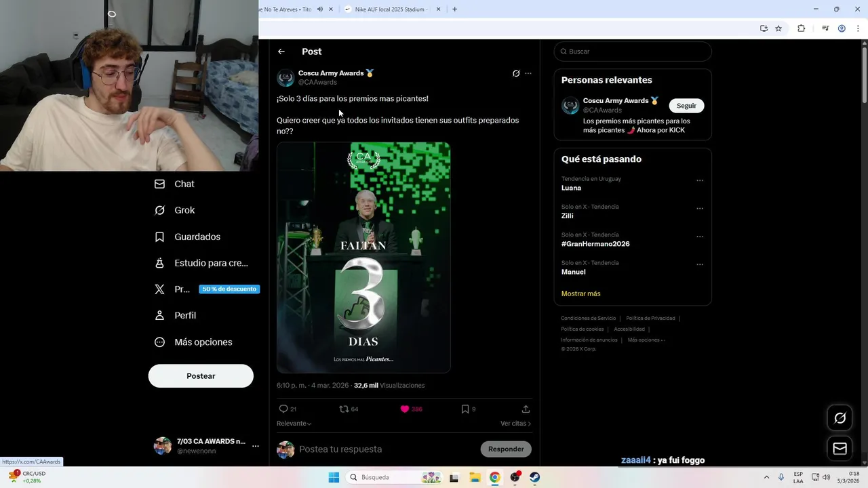Open the Luana trend
Viewport: 868px width, 488px height.
pyautogui.click(x=571, y=188)
